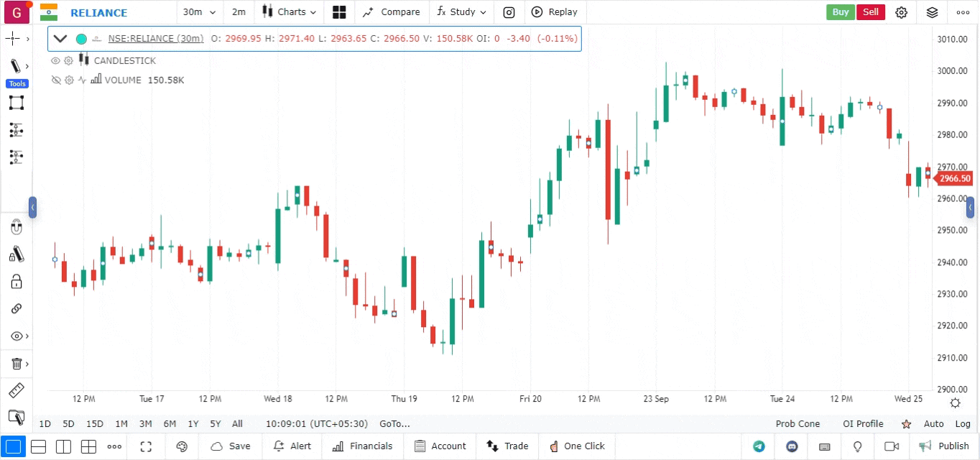The height and width of the screenshot is (460, 980).
Task: Open the layers panel icon
Action: tap(932, 12)
